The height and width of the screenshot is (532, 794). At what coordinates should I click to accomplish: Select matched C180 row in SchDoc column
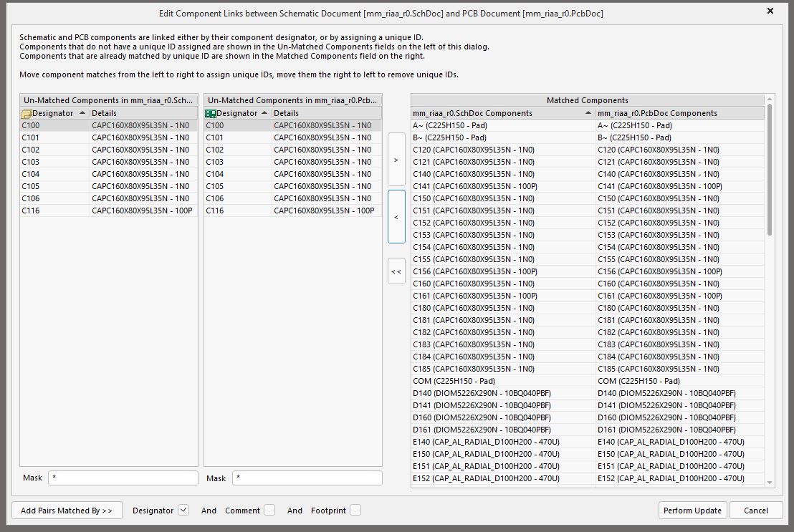click(x=503, y=308)
